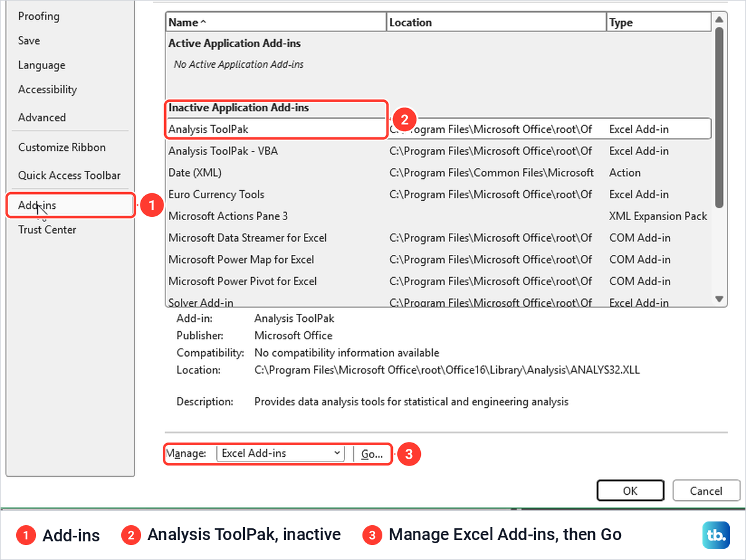Go to the Accessibility category
746x560 pixels.
coord(47,90)
